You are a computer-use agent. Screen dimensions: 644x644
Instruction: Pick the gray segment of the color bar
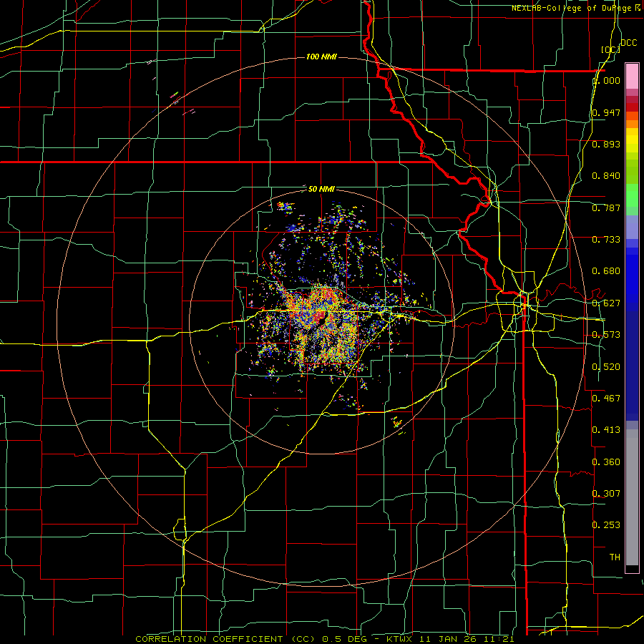pos(632,497)
